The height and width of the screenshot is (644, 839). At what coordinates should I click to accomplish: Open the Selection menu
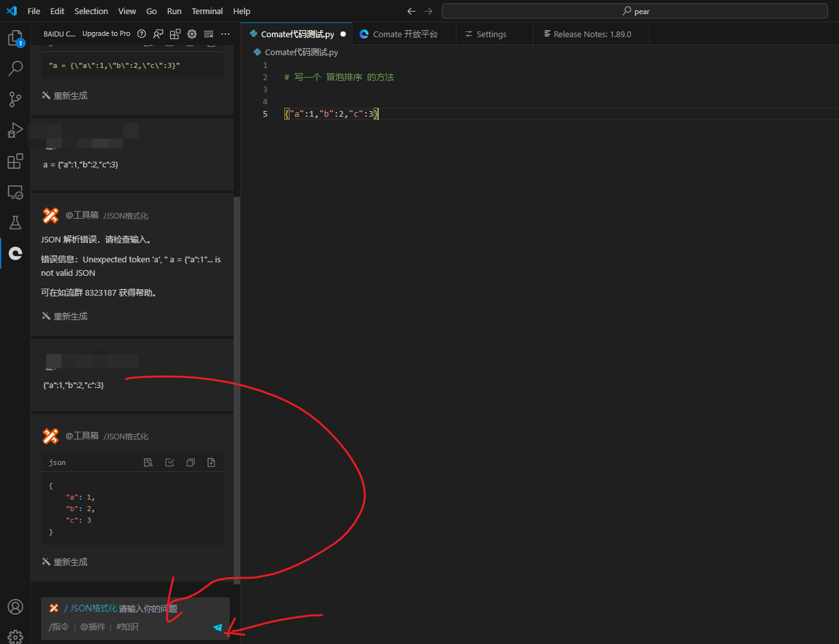(x=91, y=11)
